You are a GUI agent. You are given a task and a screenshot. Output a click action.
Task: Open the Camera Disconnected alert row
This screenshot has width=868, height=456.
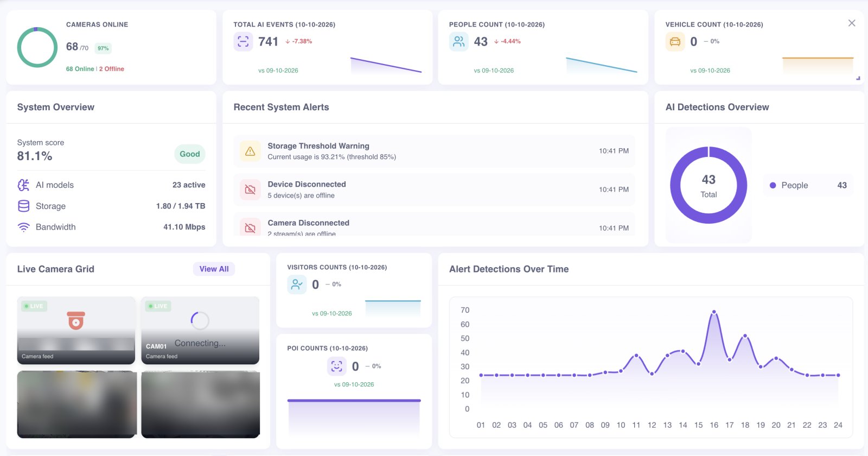(x=434, y=225)
